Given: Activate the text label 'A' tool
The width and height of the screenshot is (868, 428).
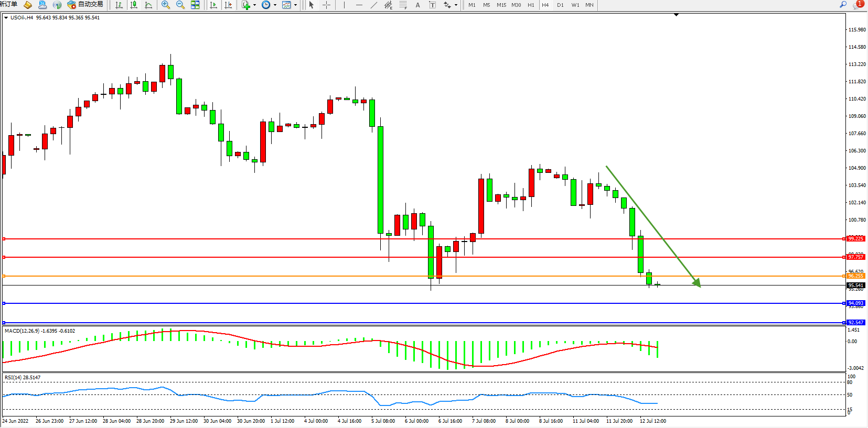Looking at the screenshot, I should point(417,5).
